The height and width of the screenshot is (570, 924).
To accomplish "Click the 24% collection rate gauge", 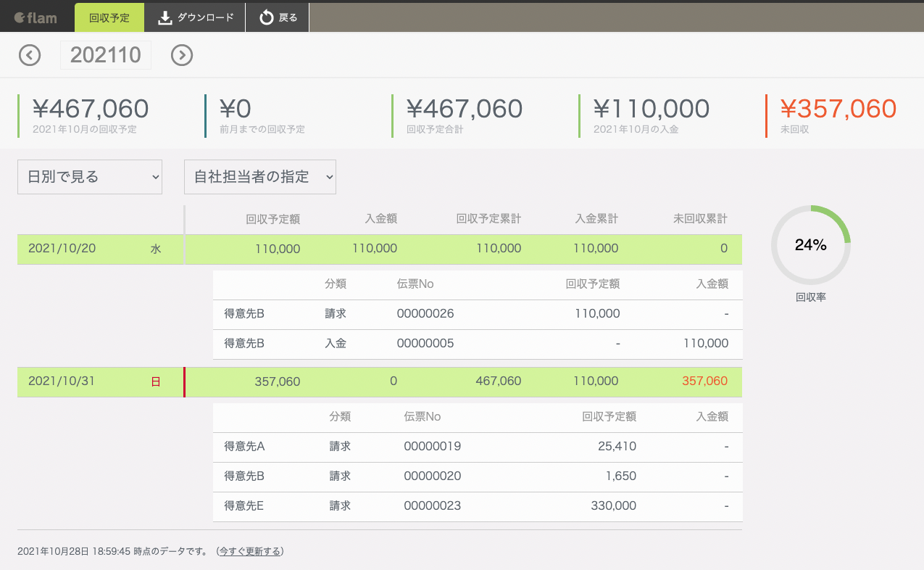I will coord(810,245).
